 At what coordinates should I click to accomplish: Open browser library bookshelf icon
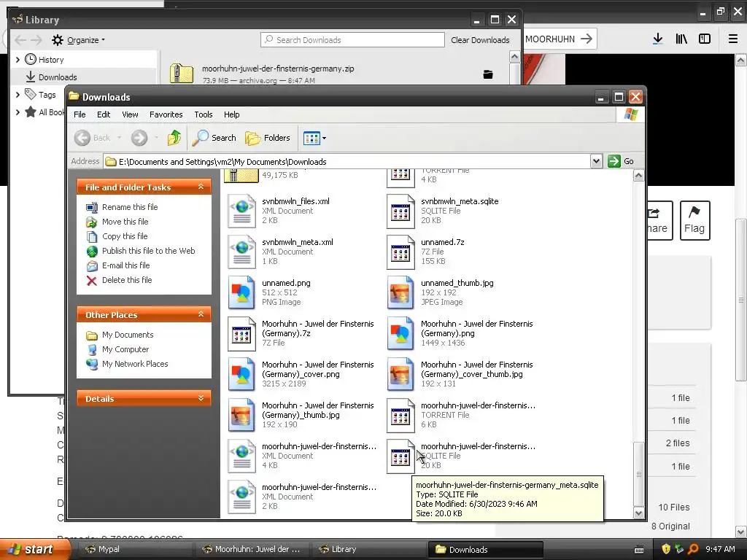point(681,39)
